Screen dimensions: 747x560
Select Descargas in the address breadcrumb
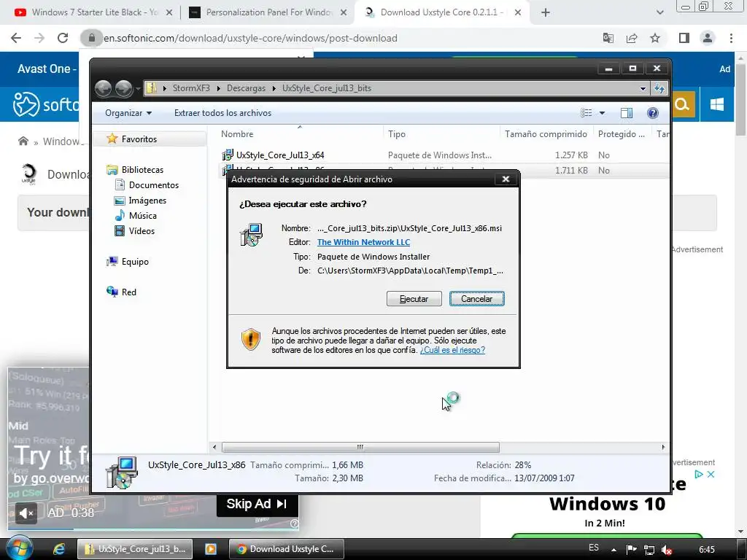(246, 88)
